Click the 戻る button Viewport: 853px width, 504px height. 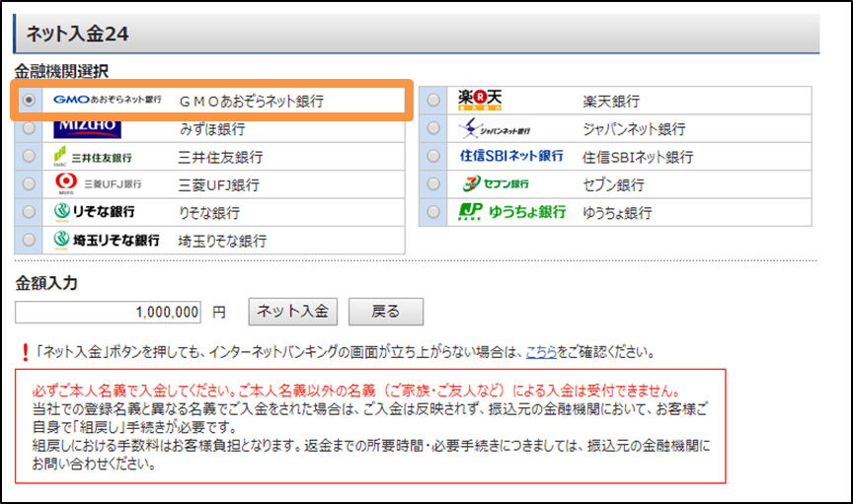(x=386, y=312)
